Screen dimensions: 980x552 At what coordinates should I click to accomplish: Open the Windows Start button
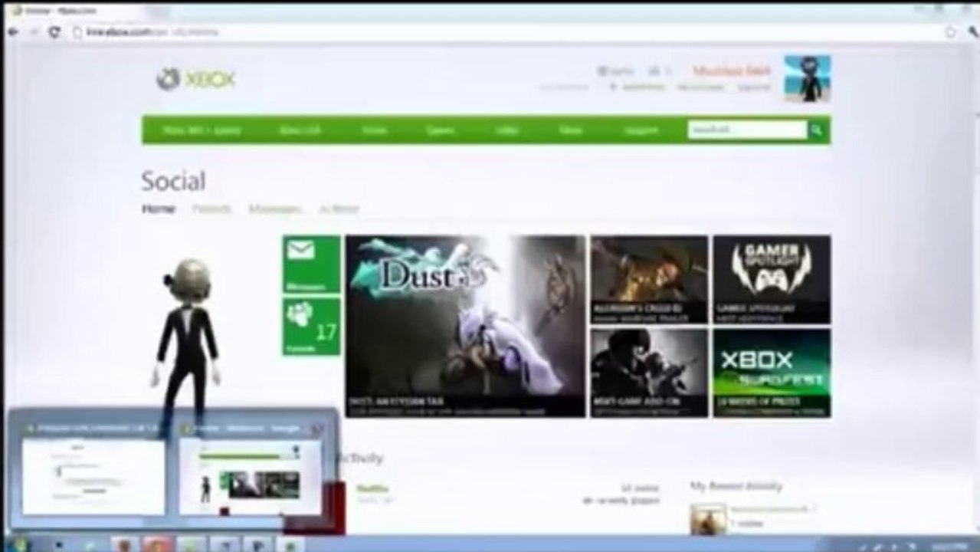coord(17,544)
